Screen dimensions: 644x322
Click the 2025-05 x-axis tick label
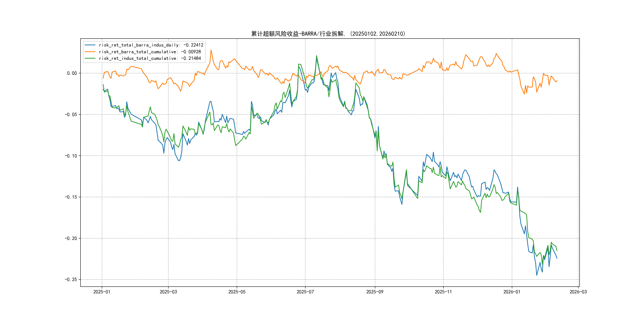coord(237,292)
